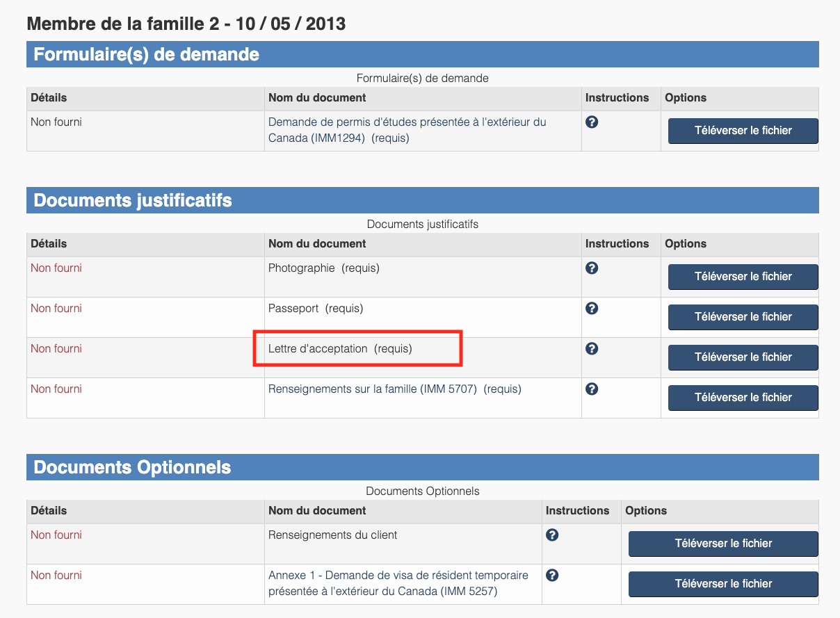Click Lettre d'acceptation (requis) text
Screen dimensions: 840x618
coord(340,349)
